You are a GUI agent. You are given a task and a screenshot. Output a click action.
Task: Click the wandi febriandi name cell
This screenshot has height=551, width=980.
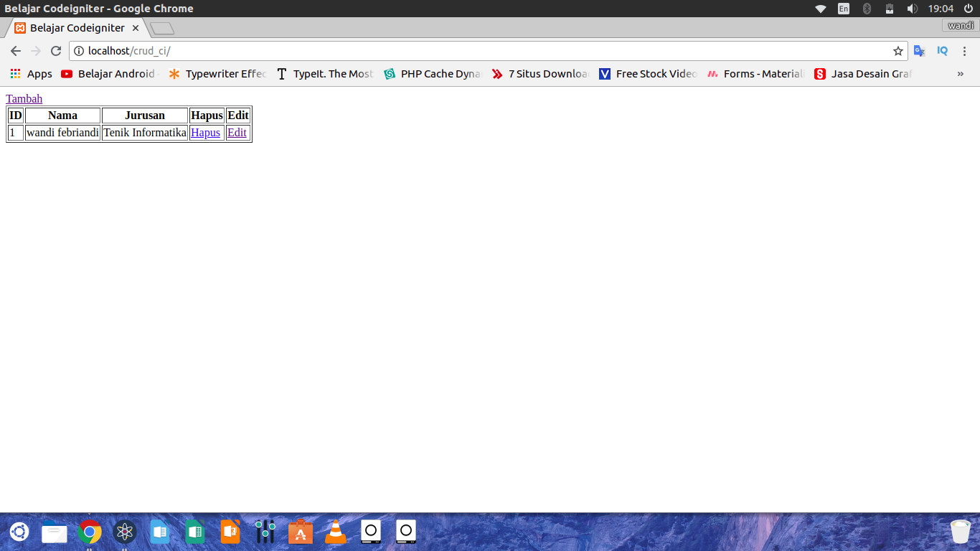62,133
